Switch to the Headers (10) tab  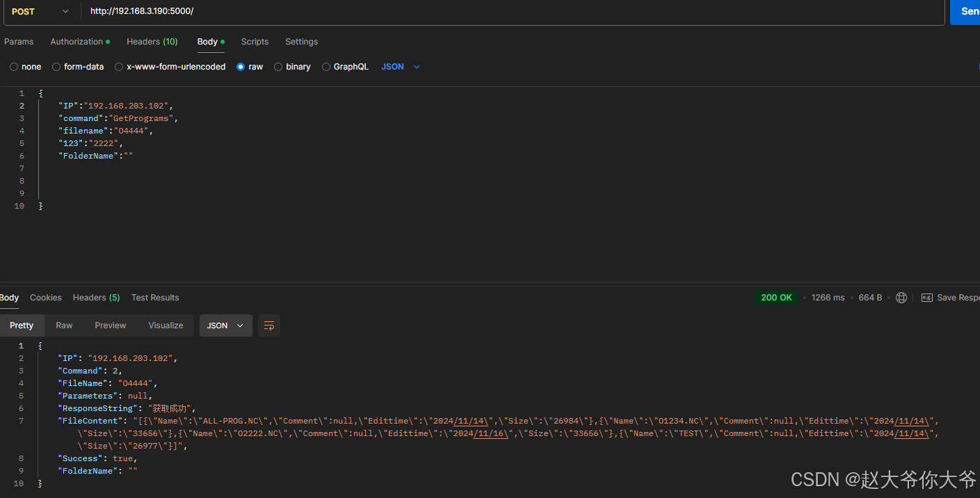tap(152, 42)
